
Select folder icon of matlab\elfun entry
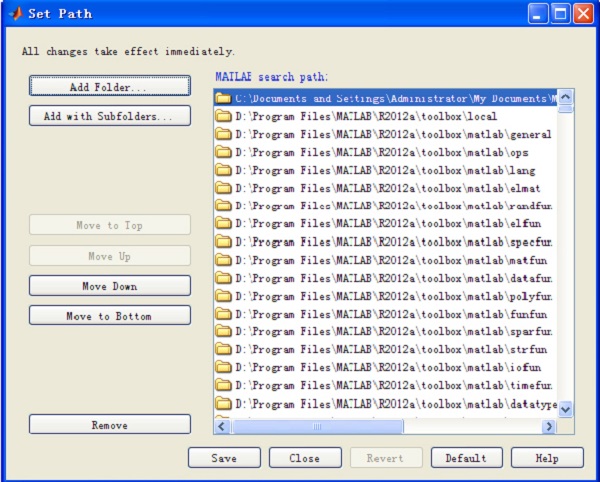point(223,223)
